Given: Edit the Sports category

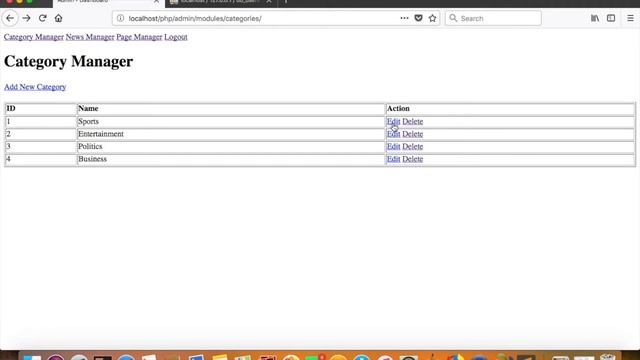Looking at the screenshot, I should (393, 122).
